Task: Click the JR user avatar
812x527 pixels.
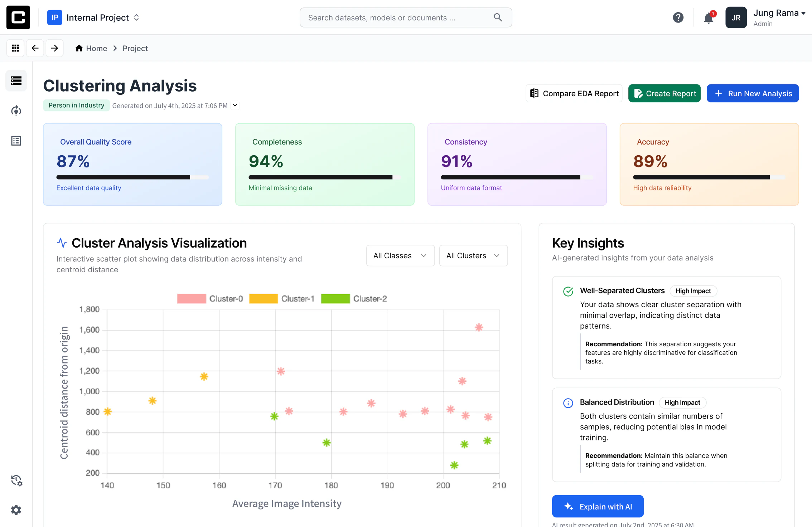Action: coord(736,18)
